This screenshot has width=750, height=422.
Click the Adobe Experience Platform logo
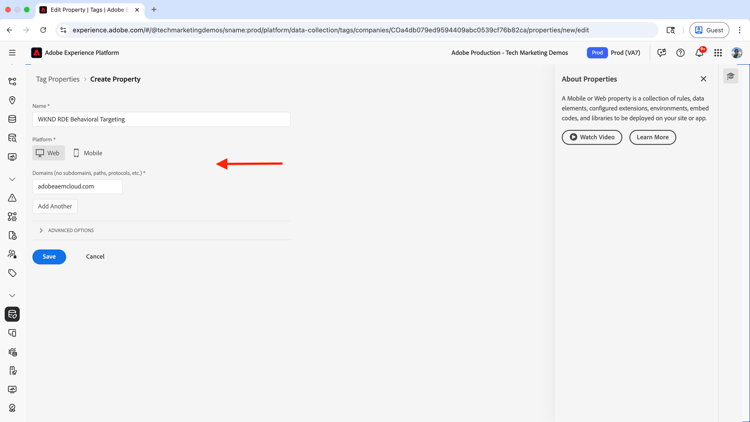(x=36, y=53)
